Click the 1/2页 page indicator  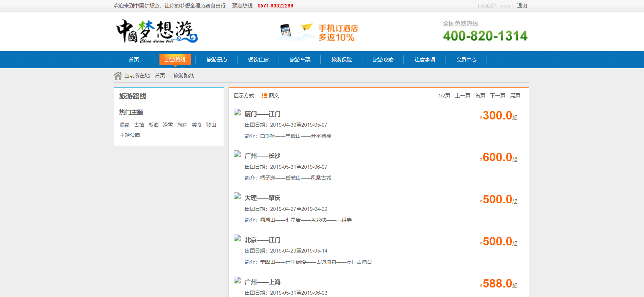point(444,96)
